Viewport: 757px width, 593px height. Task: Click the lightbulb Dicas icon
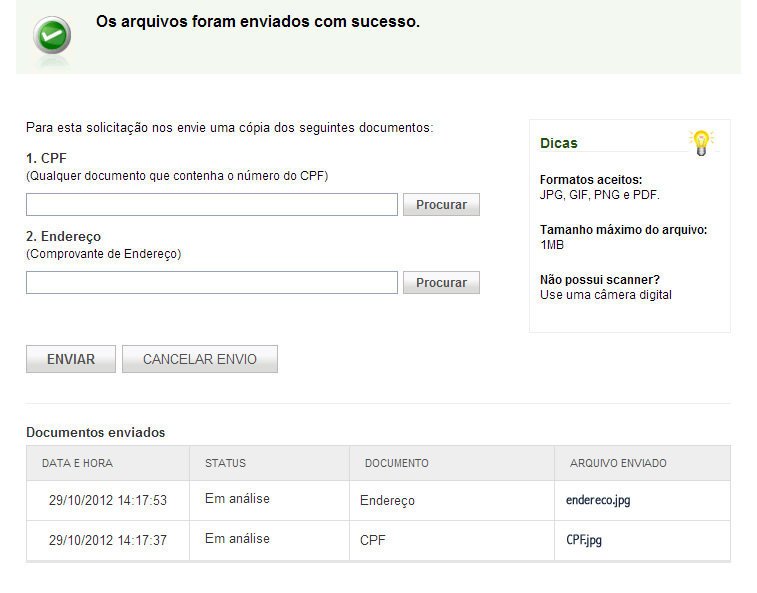pos(702,142)
